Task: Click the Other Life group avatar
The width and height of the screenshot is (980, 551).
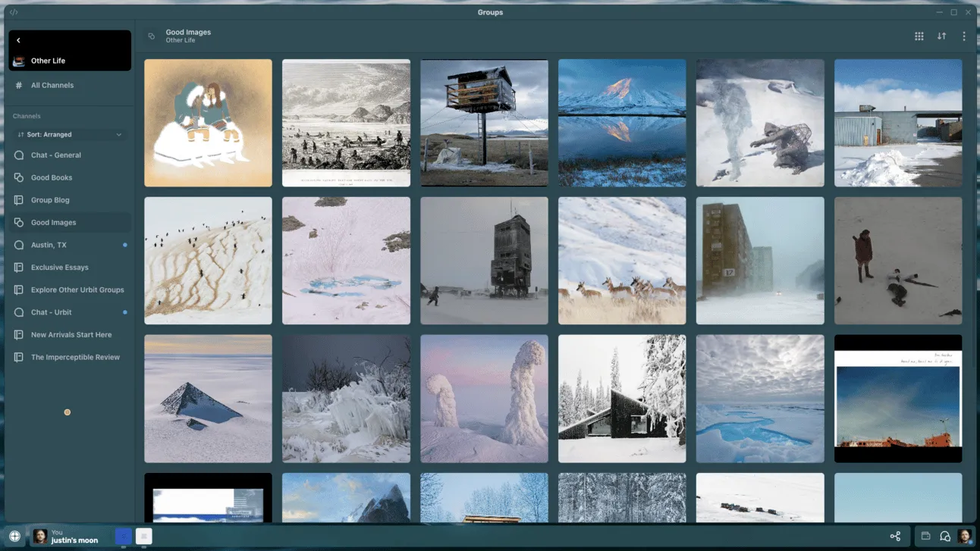Action: 19,61
